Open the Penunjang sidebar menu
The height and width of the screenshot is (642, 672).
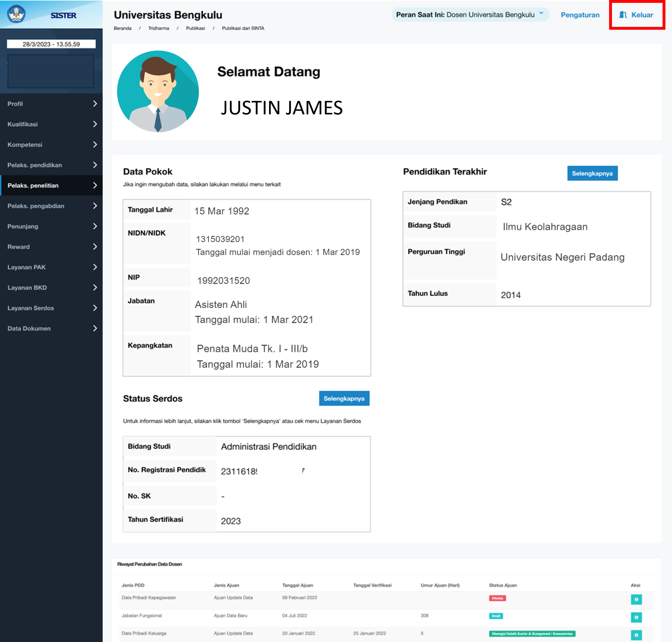tap(51, 226)
